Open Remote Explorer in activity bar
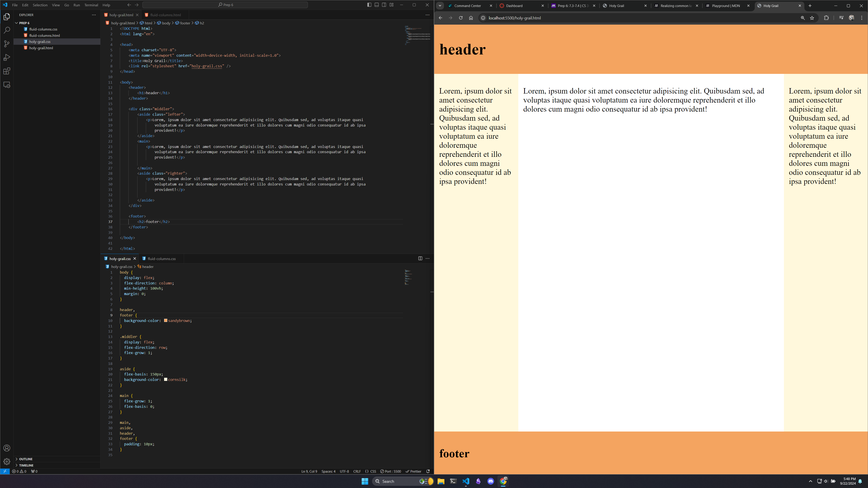 coord(7,85)
